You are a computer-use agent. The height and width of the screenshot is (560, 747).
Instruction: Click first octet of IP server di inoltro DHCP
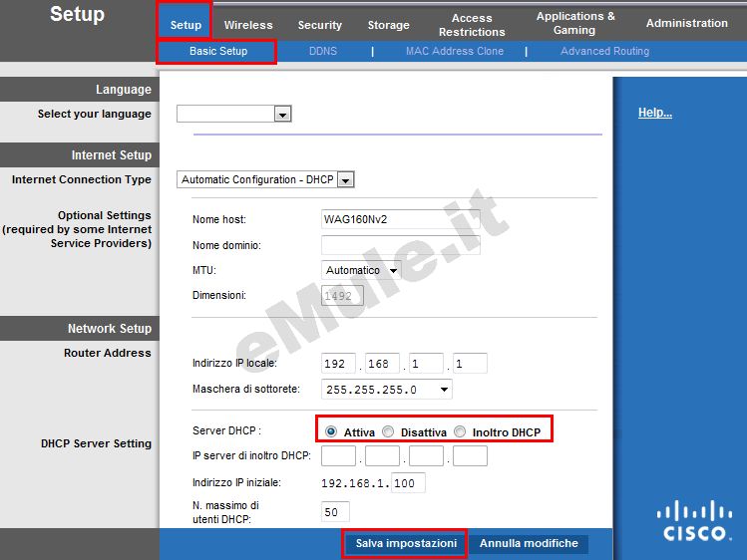click(x=338, y=455)
